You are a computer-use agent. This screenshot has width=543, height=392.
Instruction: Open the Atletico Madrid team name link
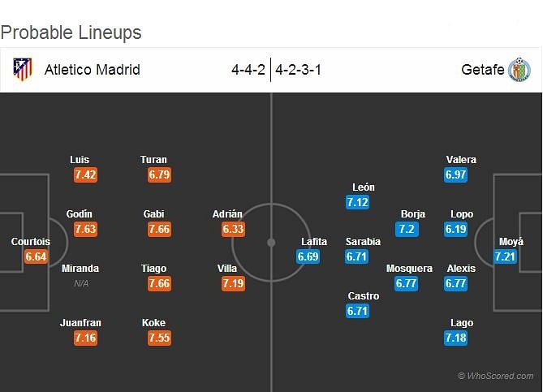[x=92, y=70]
